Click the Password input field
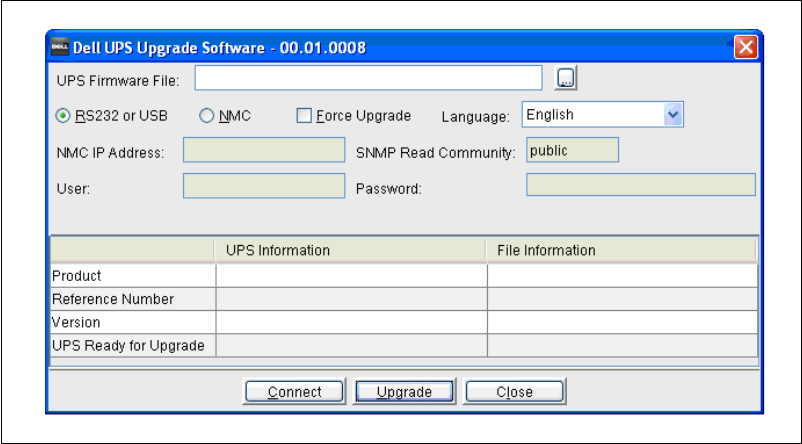The image size is (802, 444). point(641,185)
